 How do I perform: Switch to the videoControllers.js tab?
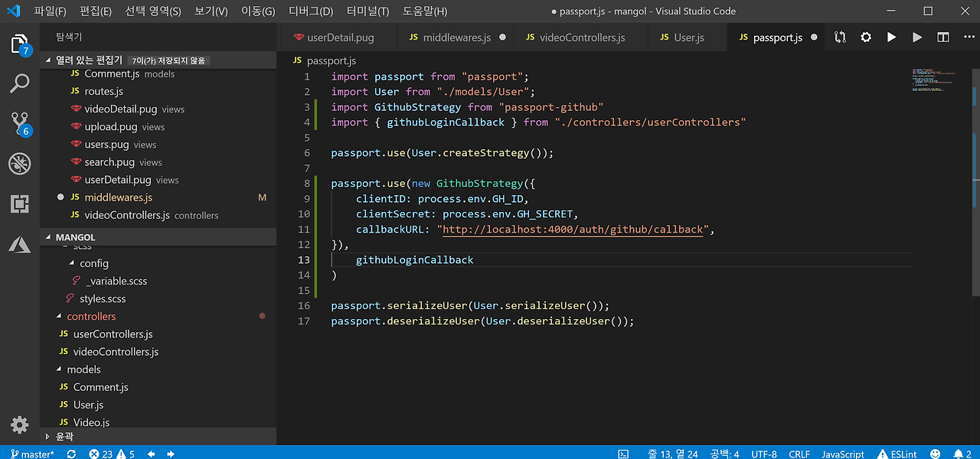coord(582,37)
